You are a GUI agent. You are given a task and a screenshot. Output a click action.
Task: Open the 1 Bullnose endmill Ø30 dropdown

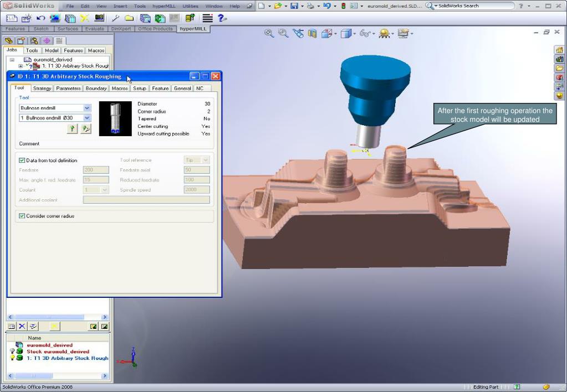[x=87, y=118]
